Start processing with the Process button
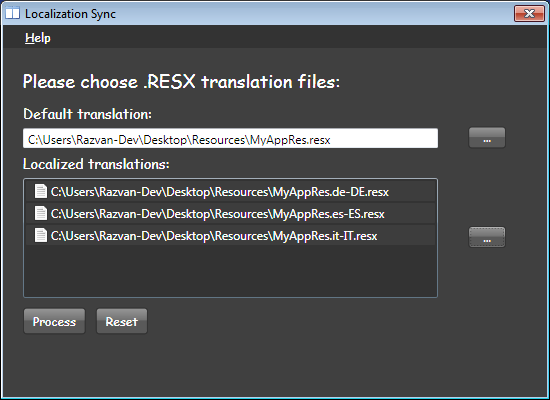The height and width of the screenshot is (400, 550). click(x=54, y=321)
